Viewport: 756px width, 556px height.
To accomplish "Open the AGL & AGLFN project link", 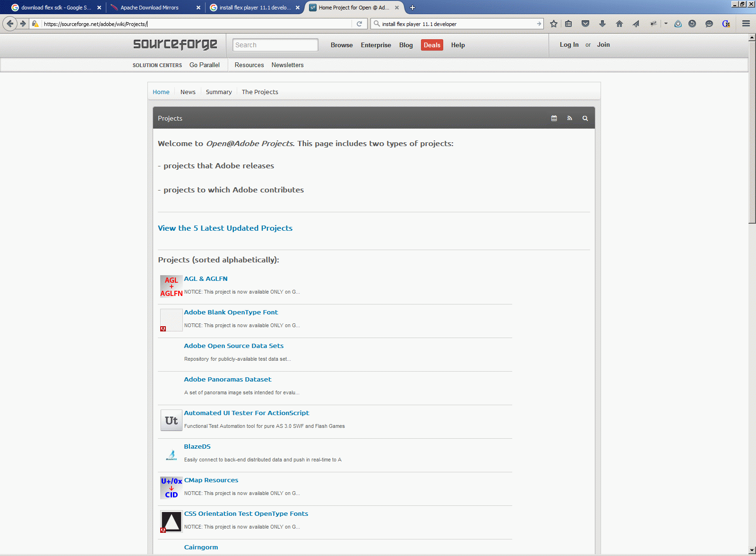I will [x=206, y=278].
